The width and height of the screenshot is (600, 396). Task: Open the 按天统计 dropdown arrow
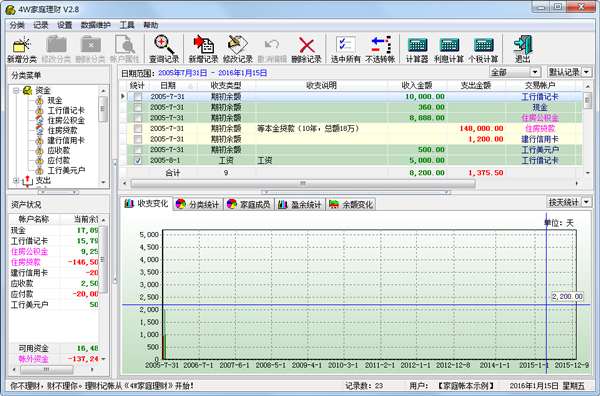click(587, 202)
